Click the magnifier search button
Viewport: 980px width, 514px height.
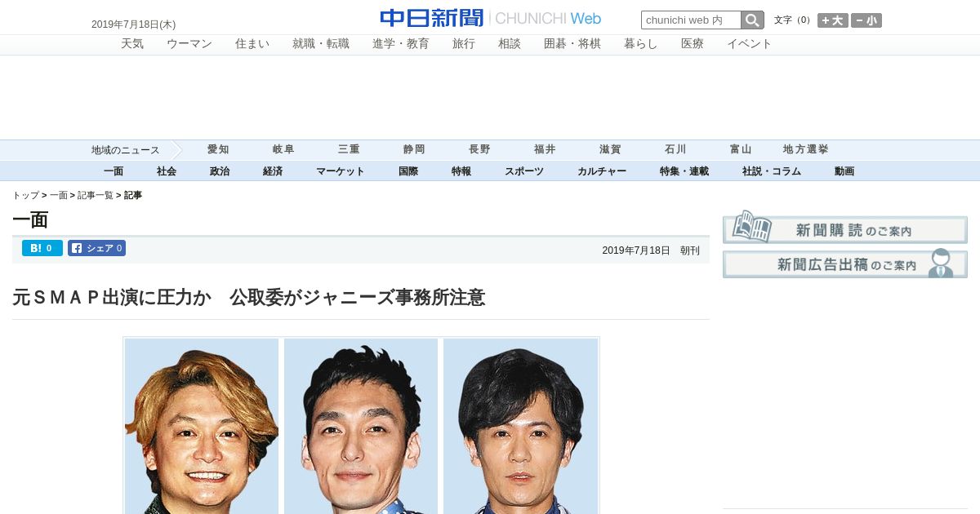coord(752,20)
